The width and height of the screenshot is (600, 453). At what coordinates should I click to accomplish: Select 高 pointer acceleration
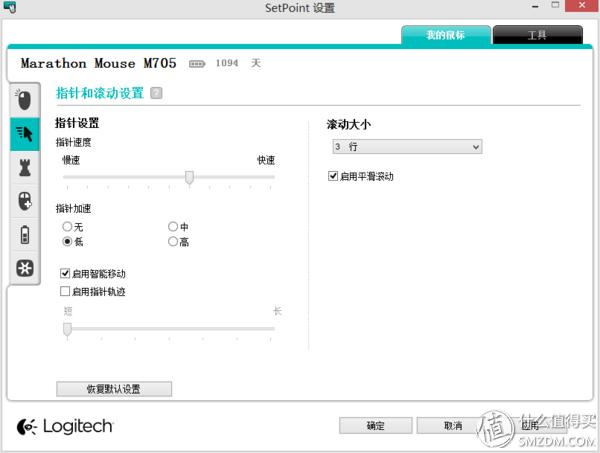(x=173, y=241)
